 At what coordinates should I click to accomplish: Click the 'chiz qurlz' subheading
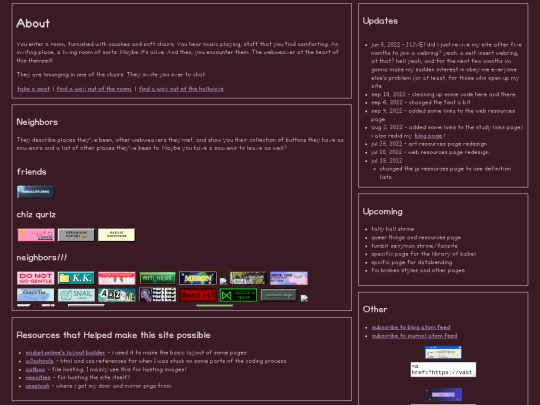pyautogui.click(x=36, y=214)
